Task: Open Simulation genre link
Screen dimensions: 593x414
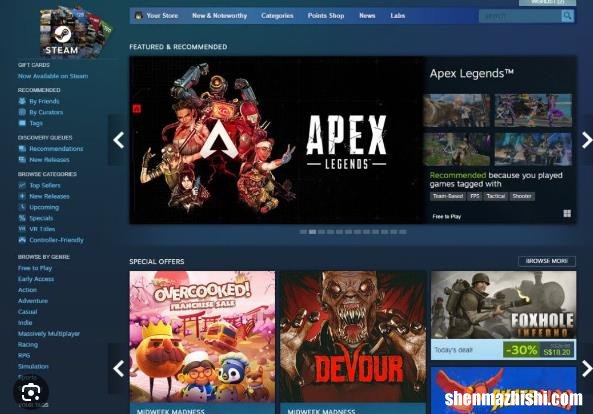Action: click(x=33, y=366)
